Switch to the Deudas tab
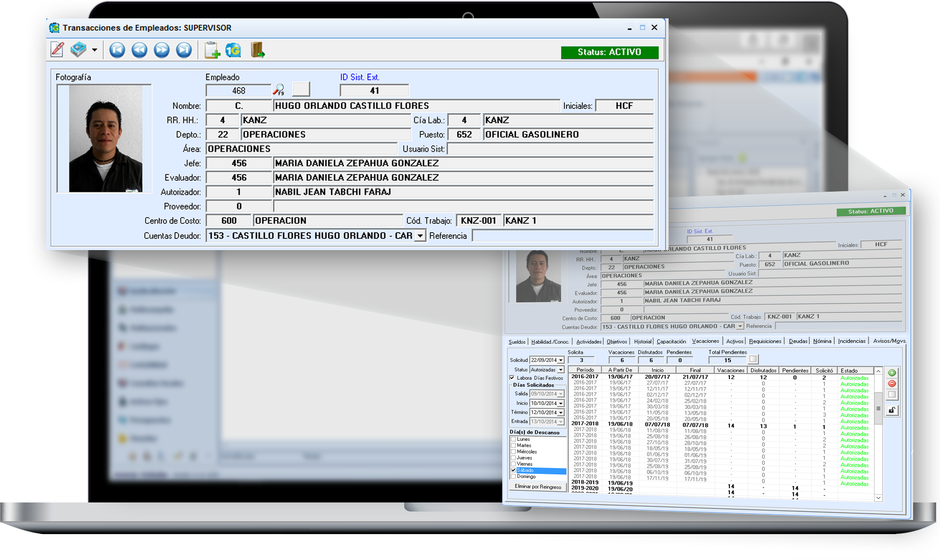 point(798,341)
